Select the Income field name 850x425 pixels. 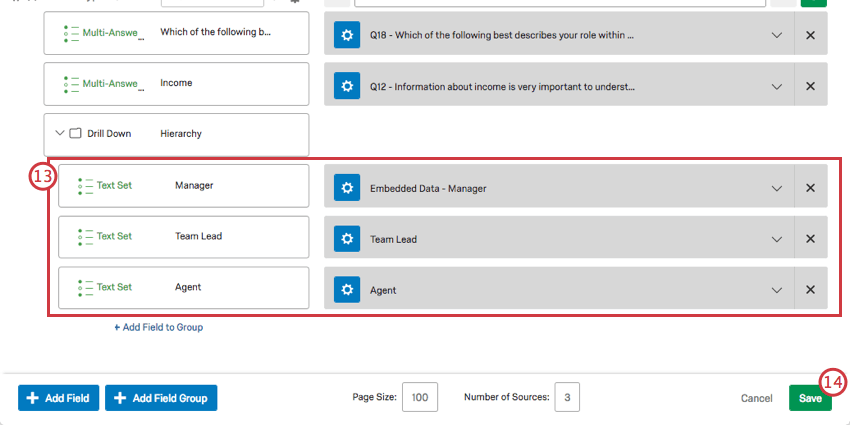[176, 83]
